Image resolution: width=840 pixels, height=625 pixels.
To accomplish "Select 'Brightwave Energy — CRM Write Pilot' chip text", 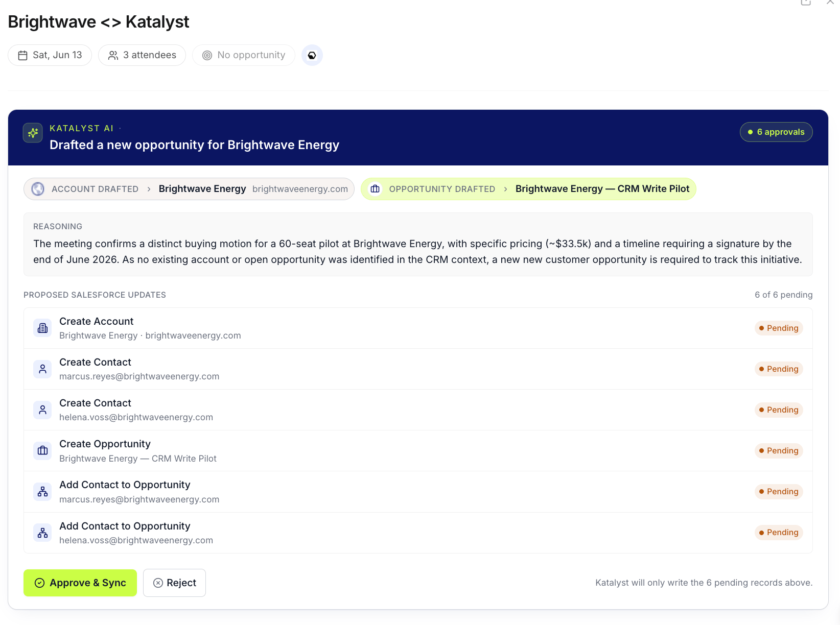I will pyautogui.click(x=602, y=189).
